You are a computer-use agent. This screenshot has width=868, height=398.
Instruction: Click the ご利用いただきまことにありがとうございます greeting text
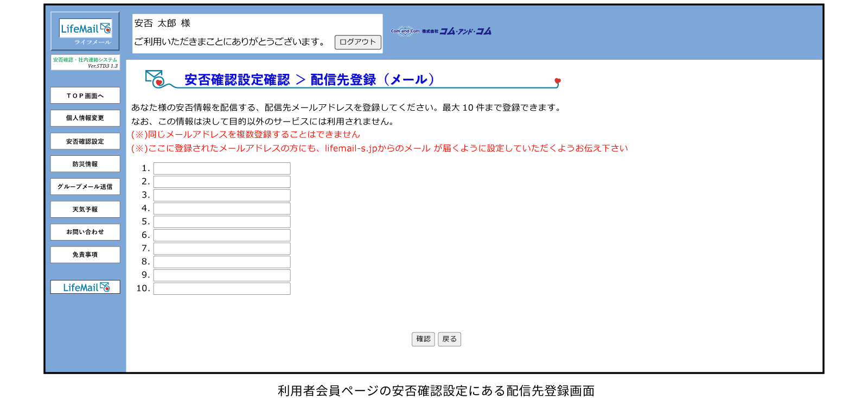pos(230,42)
